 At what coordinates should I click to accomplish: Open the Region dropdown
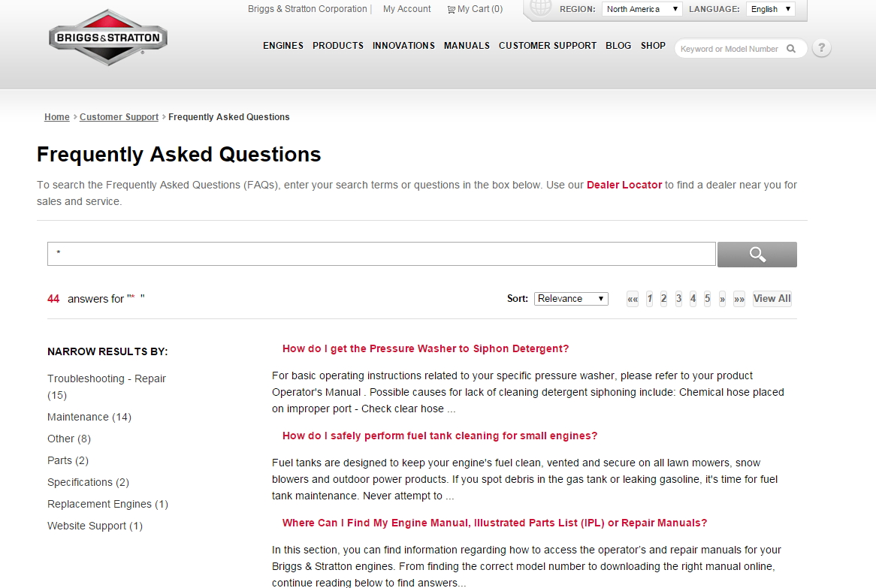(x=642, y=9)
